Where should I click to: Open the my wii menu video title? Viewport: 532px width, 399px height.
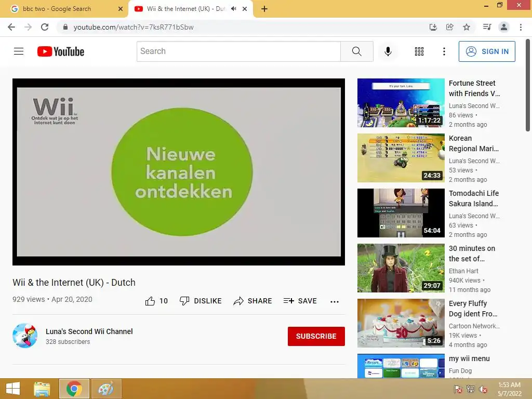click(x=469, y=358)
